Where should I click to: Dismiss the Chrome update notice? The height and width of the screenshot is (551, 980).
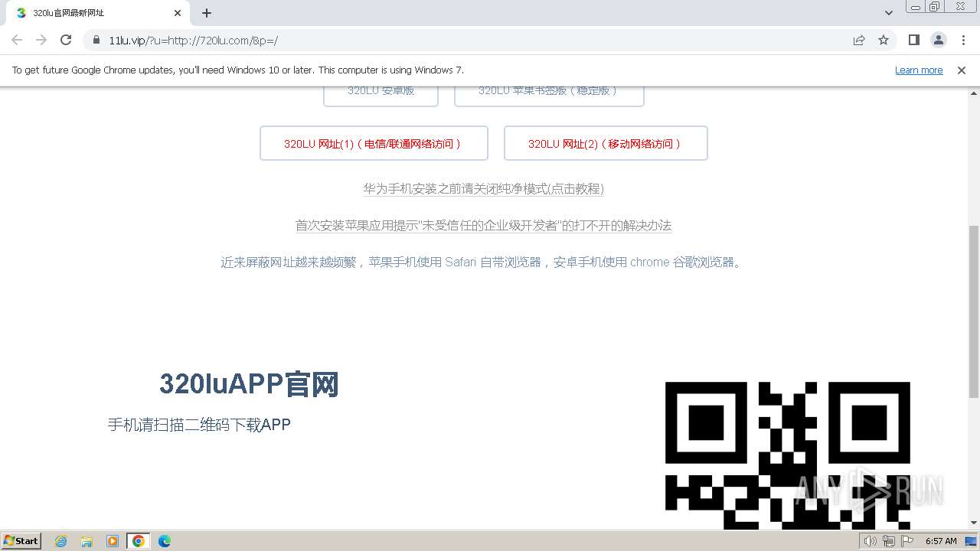click(961, 70)
